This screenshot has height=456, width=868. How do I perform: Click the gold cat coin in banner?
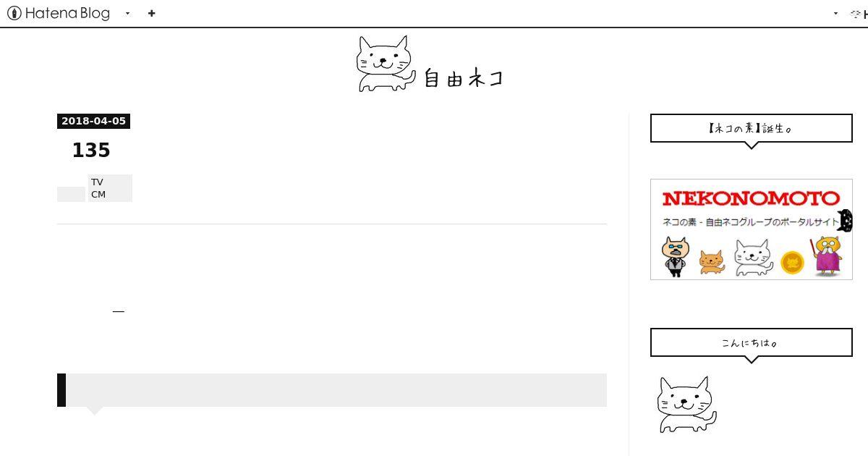[793, 262]
